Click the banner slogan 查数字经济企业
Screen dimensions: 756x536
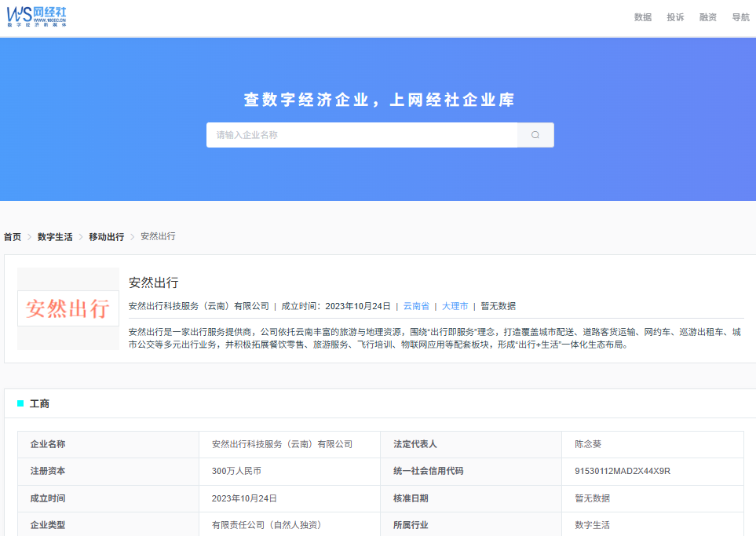[379, 100]
